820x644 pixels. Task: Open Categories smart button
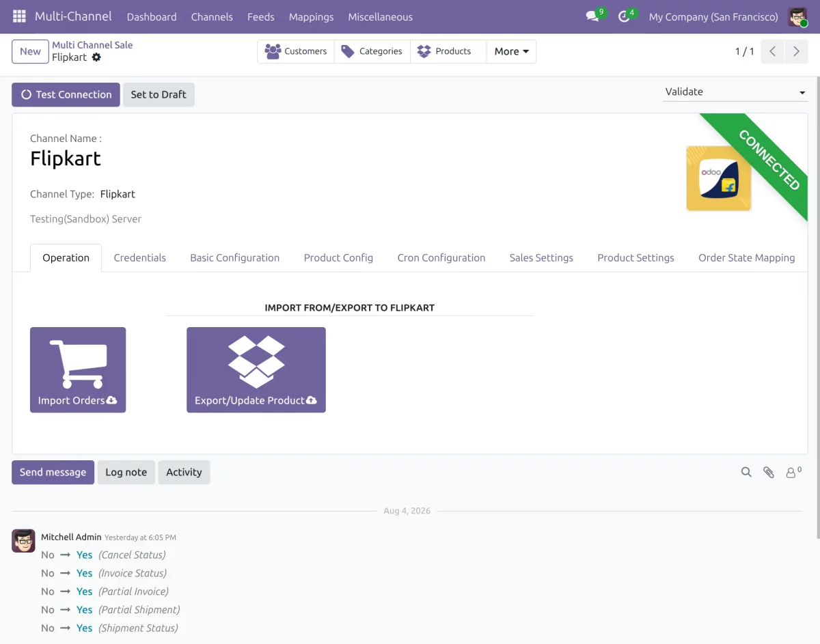(372, 51)
